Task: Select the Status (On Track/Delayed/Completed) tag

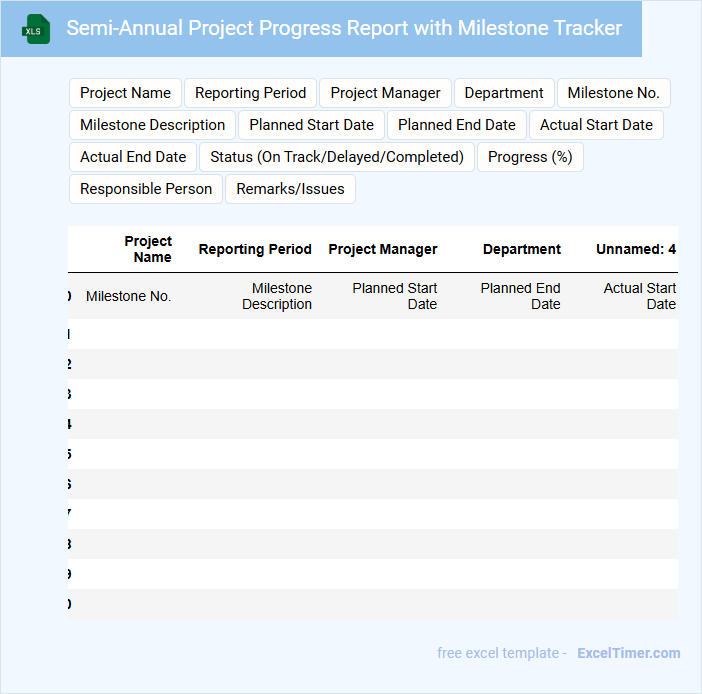Action: [337, 157]
